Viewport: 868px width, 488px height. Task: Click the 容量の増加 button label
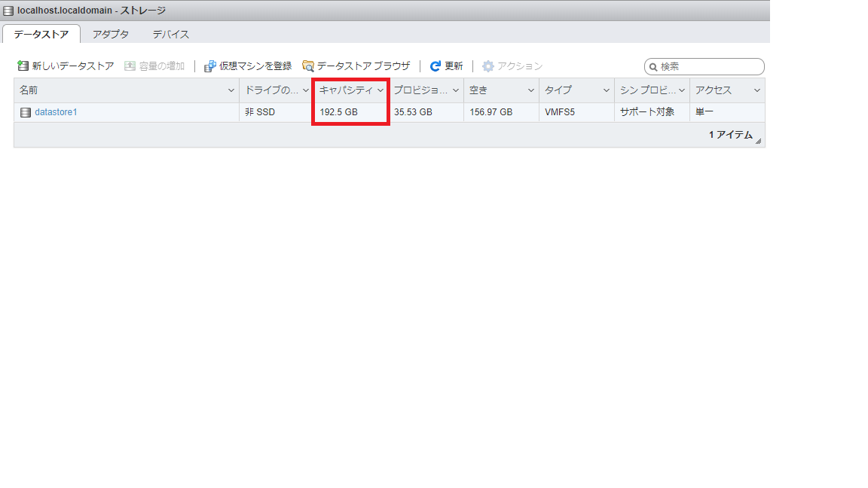pos(162,66)
